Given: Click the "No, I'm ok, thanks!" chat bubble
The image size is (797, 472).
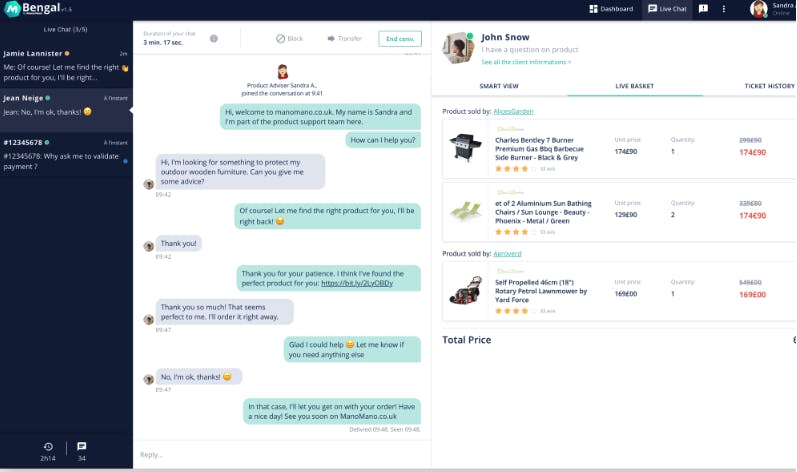Looking at the screenshot, I should 198,376.
